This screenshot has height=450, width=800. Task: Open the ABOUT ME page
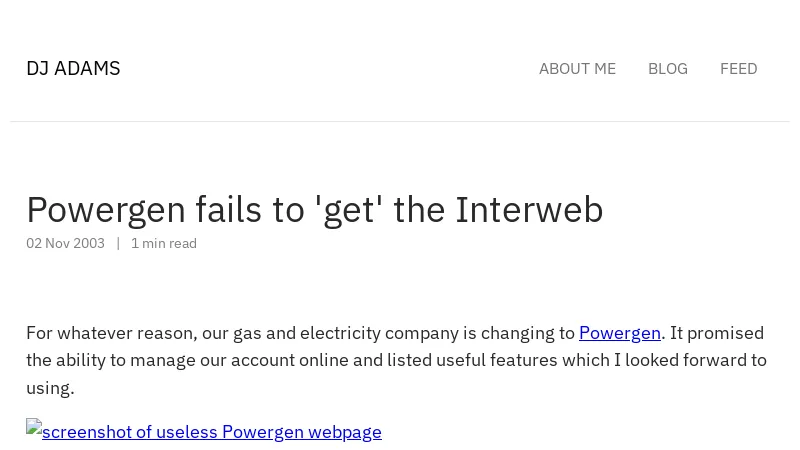577,68
